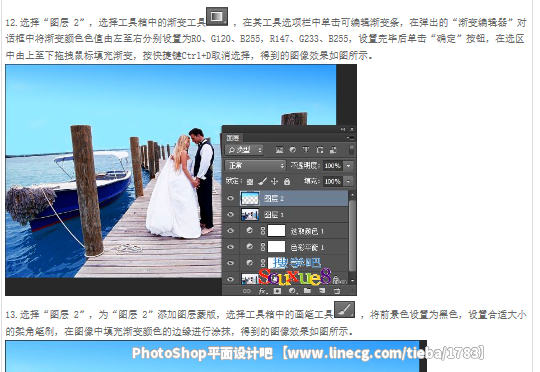Toggle visibility of 选取颜色 1 layer

click(230, 230)
